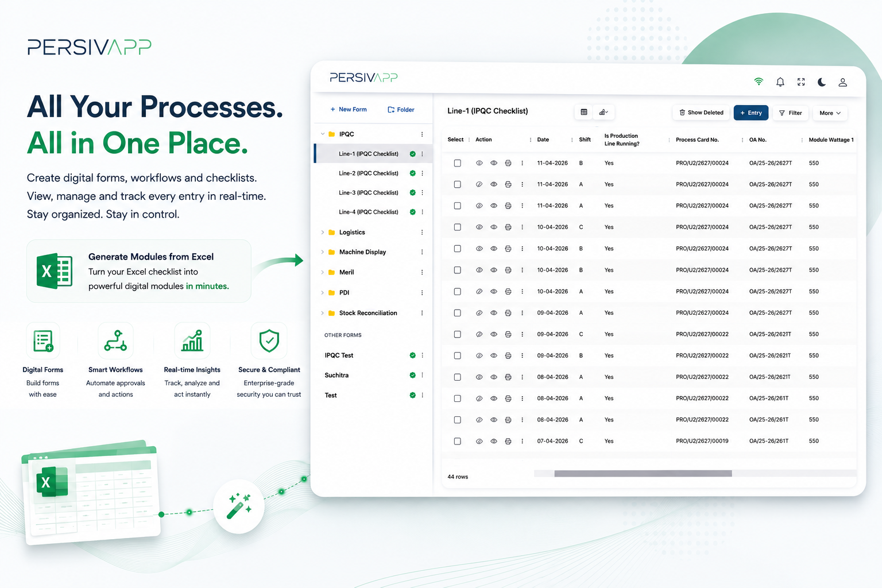Open the chart view dropdown icon
Viewport: 882px width, 588px height.
click(604, 112)
